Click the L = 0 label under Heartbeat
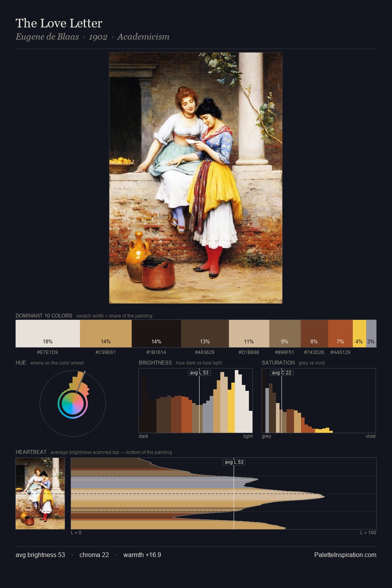Image resolution: width=392 pixels, height=588 pixels. [76, 532]
